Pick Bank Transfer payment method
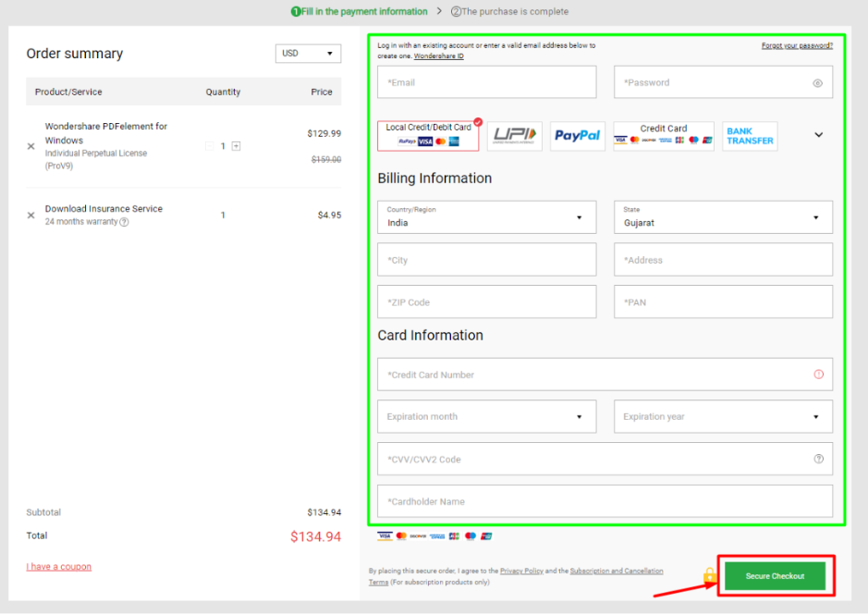 (x=750, y=136)
